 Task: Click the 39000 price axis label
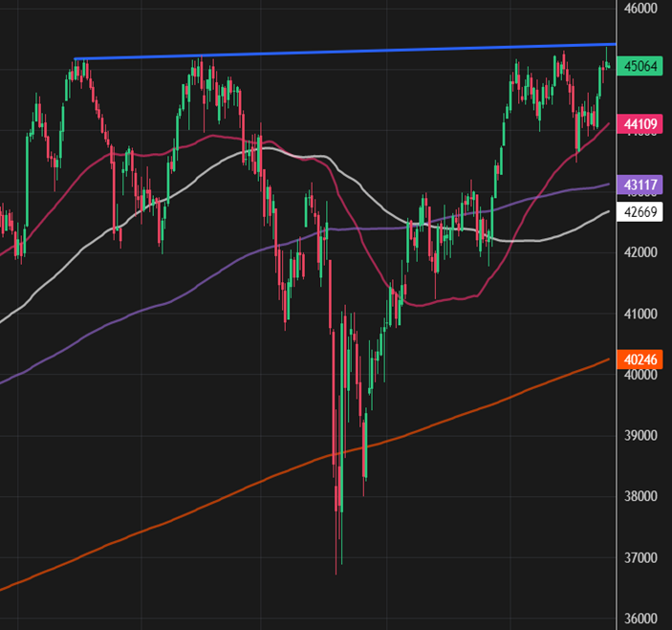[641, 436]
